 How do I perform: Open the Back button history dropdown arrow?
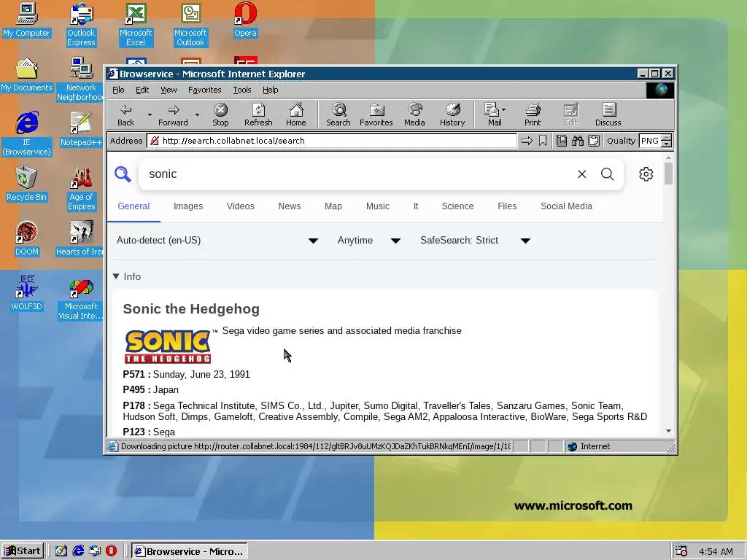coord(150,114)
